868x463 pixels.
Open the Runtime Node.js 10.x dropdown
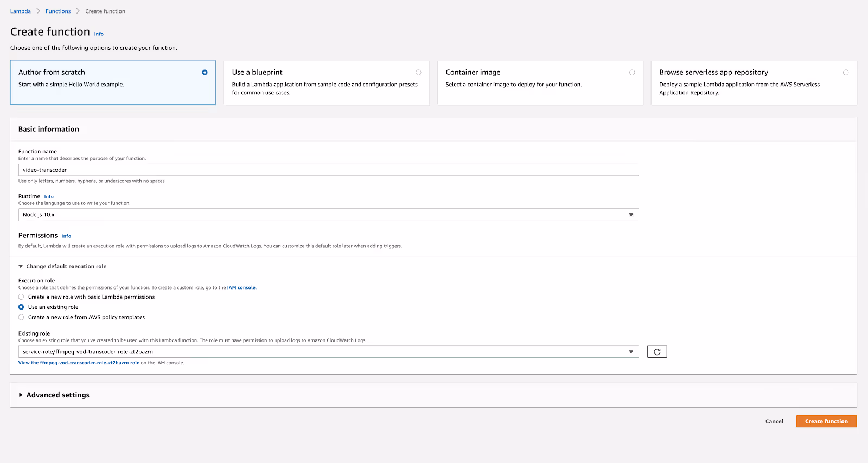click(328, 215)
